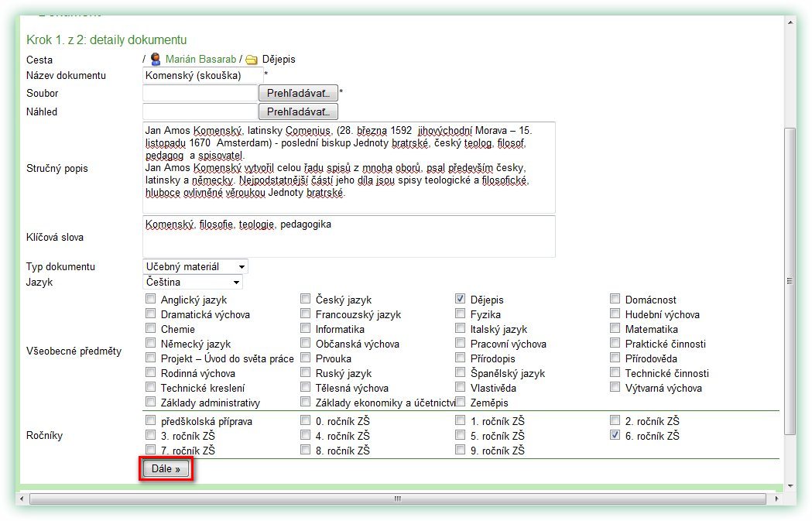
Task: Click the horizontal scrollbar right arrow
Action: pyautogui.click(x=776, y=499)
